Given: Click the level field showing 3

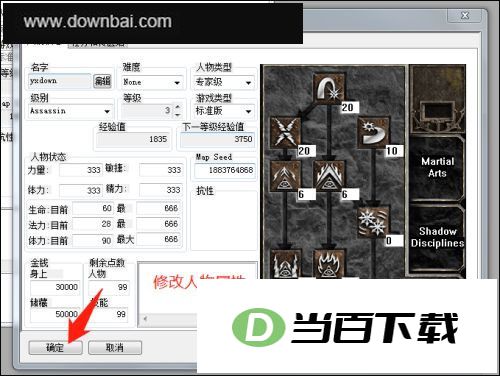Looking at the screenshot, I should [147, 111].
